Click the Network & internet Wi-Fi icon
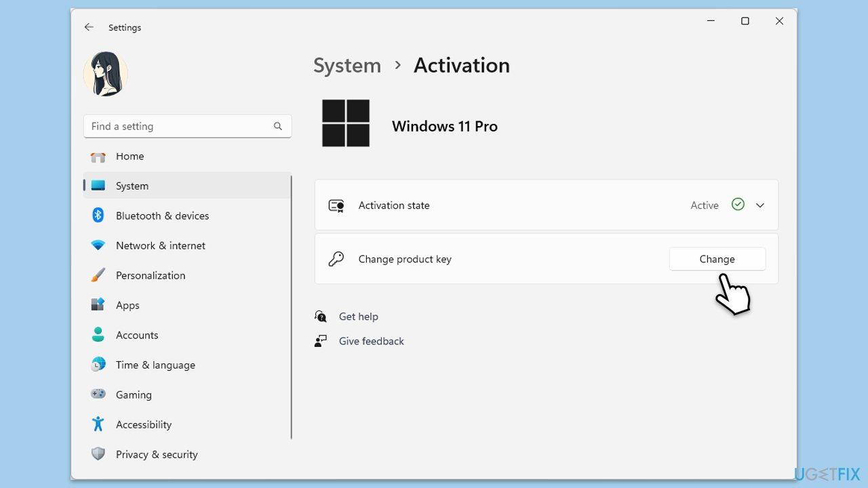 (98, 245)
